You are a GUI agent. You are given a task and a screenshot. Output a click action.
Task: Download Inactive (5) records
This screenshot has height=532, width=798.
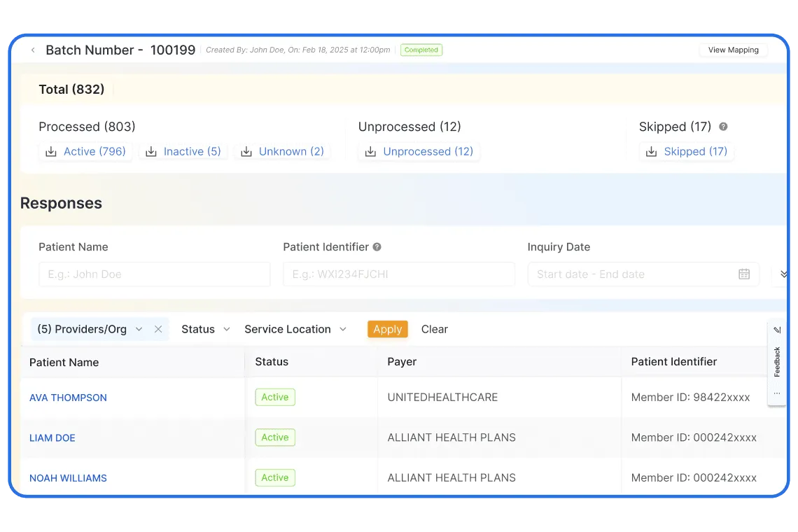pos(183,152)
